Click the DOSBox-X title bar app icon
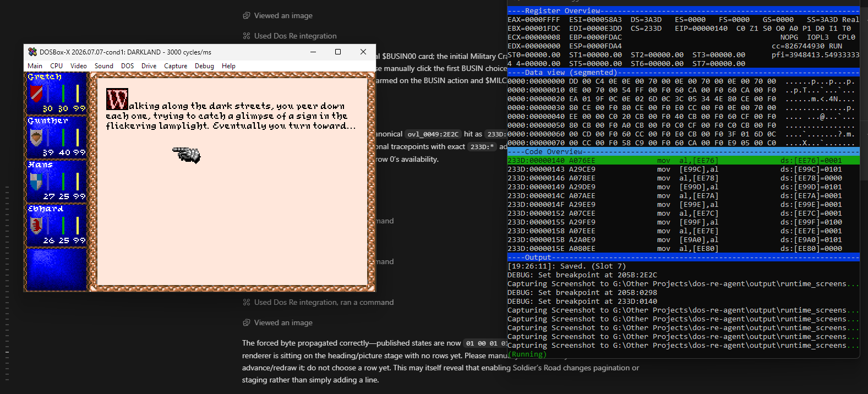This screenshot has height=394, width=868. tap(32, 52)
